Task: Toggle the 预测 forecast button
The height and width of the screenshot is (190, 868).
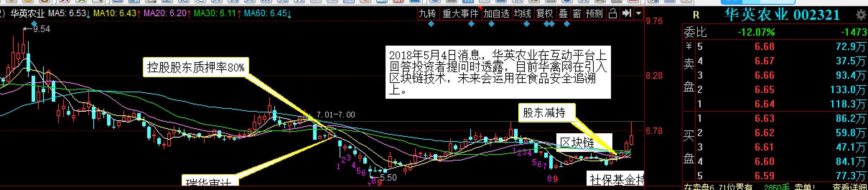Action: point(594,14)
